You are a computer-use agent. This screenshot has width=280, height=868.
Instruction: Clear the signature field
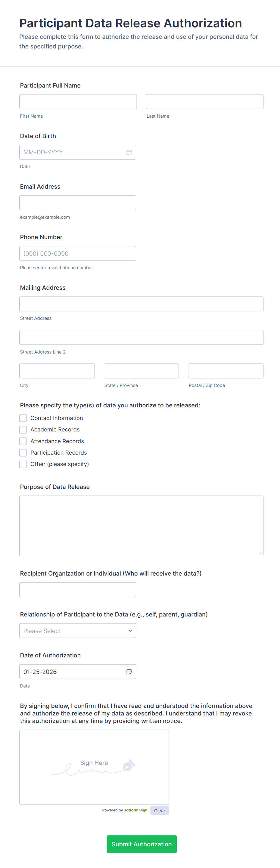coord(159,810)
